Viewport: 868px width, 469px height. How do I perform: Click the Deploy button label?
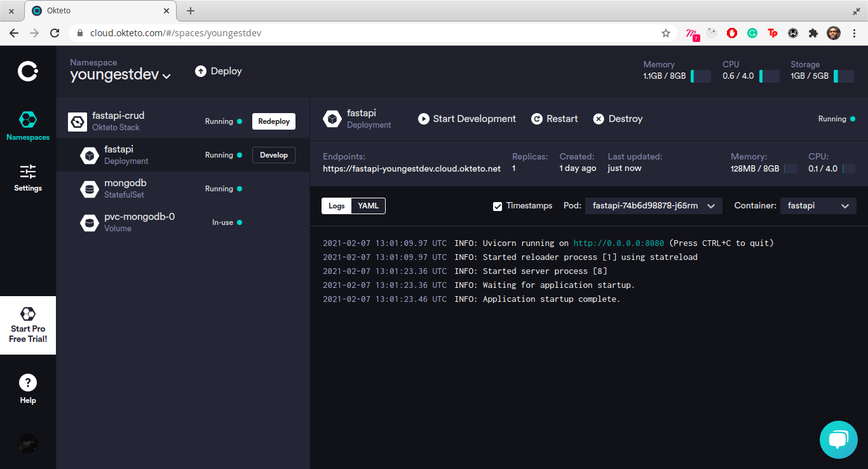tap(226, 71)
